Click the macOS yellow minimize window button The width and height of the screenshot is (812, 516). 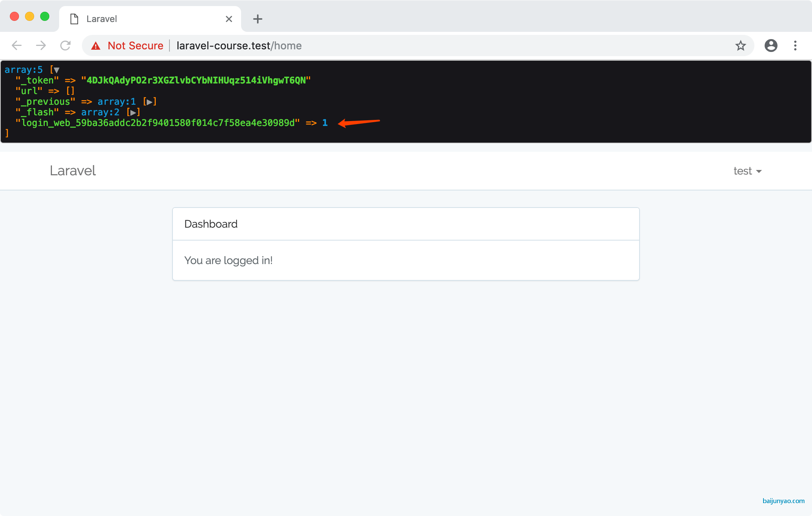point(30,16)
